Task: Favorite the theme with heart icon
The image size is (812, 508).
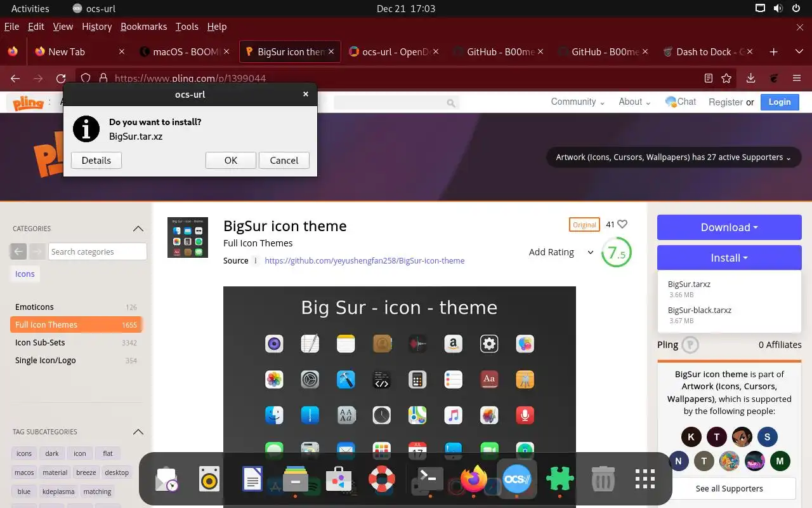Action: pyautogui.click(x=622, y=224)
